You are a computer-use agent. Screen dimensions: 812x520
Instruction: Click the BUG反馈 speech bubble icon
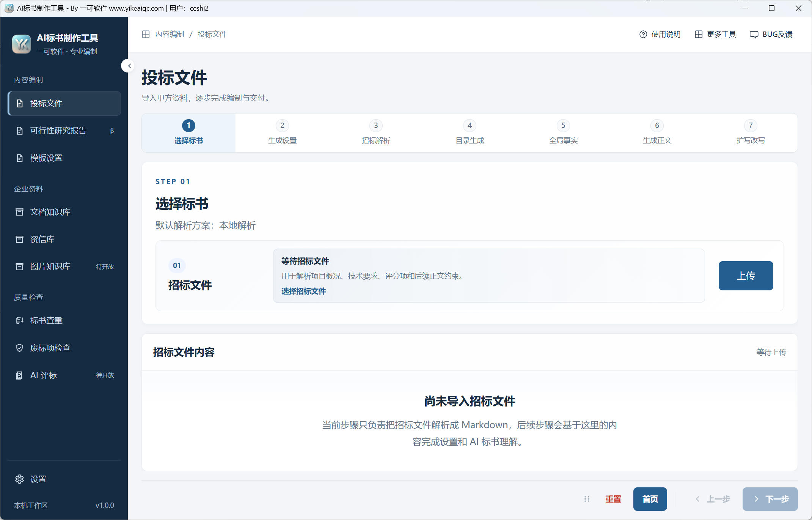pyautogui.click(x=754, y=35)
